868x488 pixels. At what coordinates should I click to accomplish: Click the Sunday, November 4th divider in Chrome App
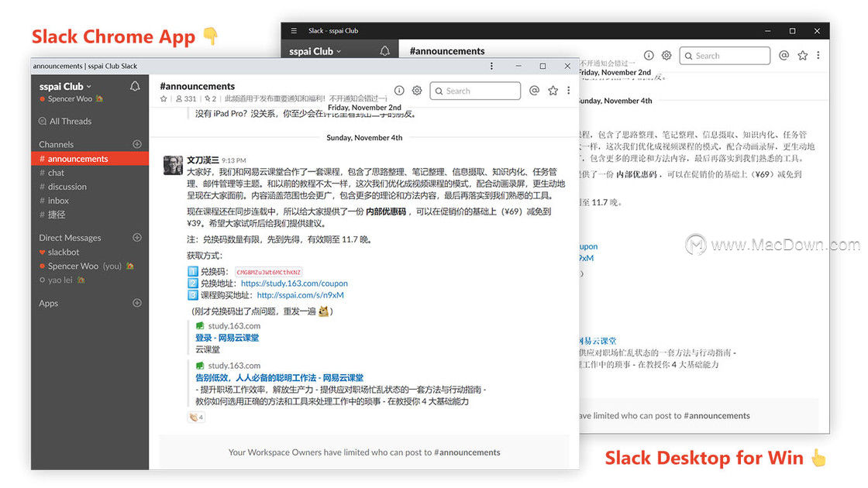tap(364, 138)
